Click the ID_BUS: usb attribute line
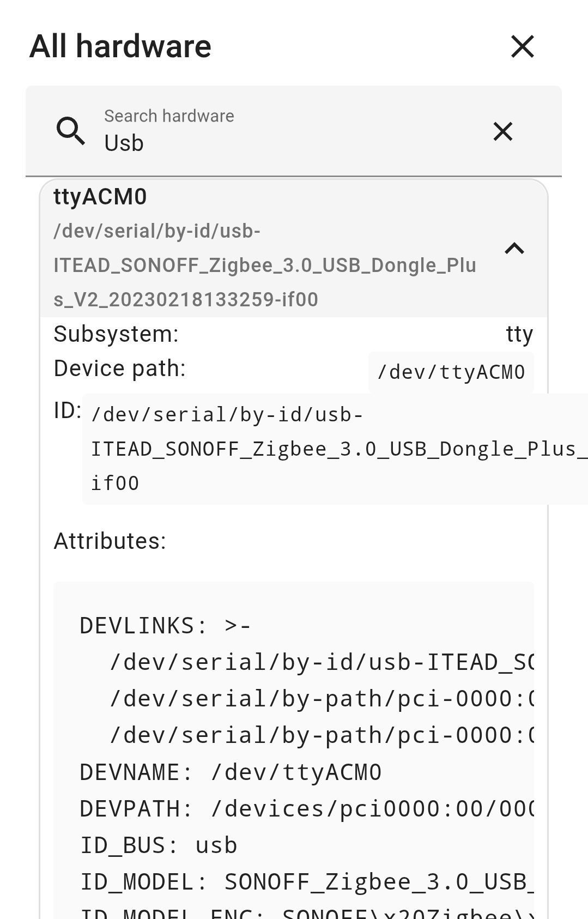This screenshot has width=588, height=919. [x=159, y=845]
